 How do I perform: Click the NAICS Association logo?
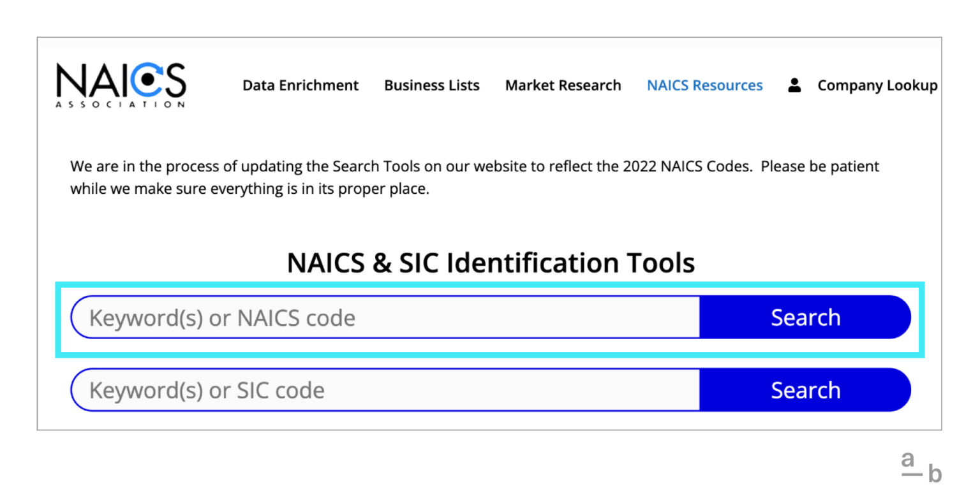coord(120,83)
